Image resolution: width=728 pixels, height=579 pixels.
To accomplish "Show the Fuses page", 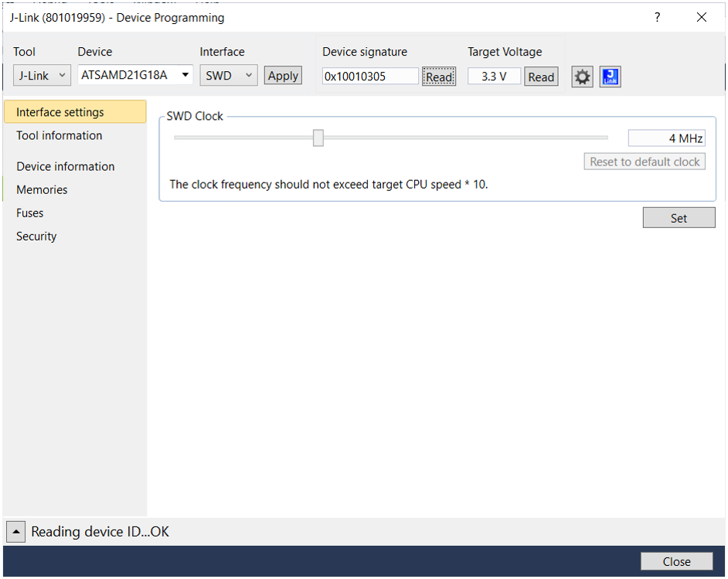I will click(x=30, y=213).
